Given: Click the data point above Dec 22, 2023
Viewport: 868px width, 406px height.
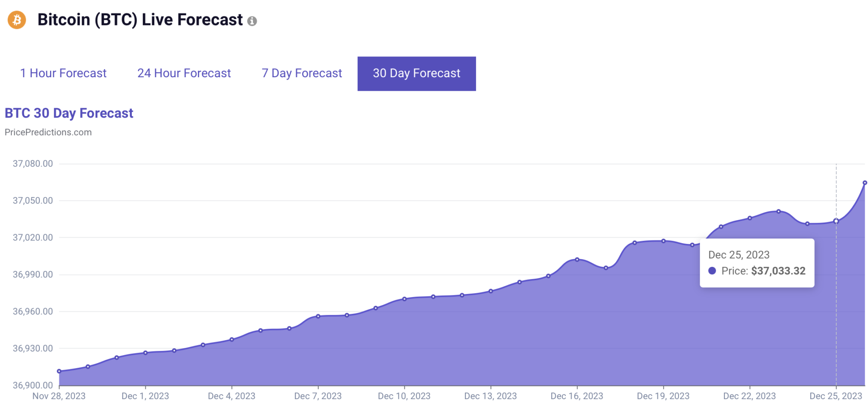Looking at the screenshot, I should [x=750, y=218].
